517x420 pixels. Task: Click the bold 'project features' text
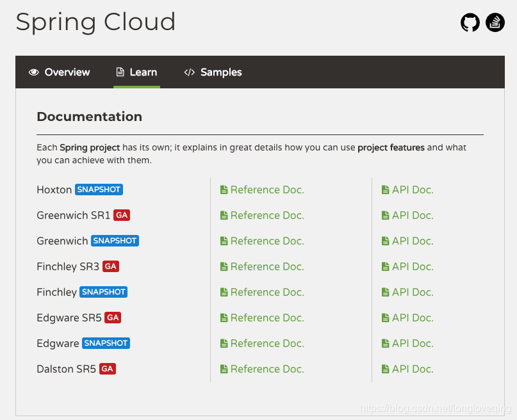coord(391,148)
